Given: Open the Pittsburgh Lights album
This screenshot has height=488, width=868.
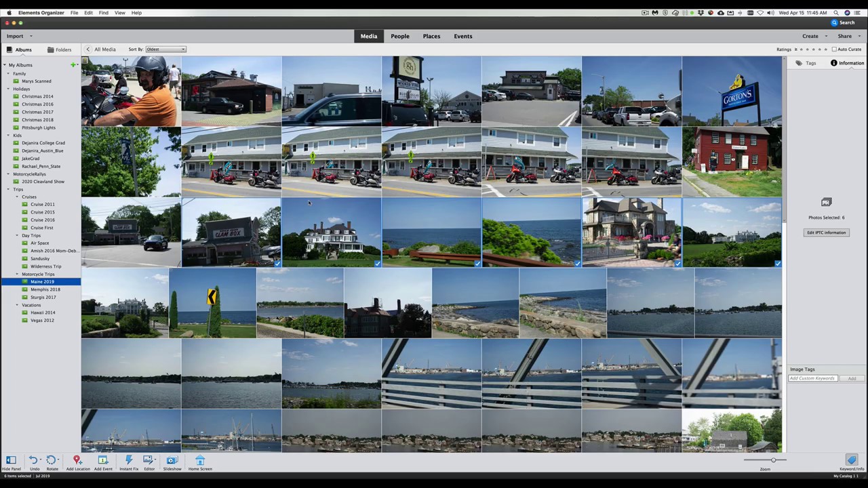Looking at the screenshot, I should point(38,127).
